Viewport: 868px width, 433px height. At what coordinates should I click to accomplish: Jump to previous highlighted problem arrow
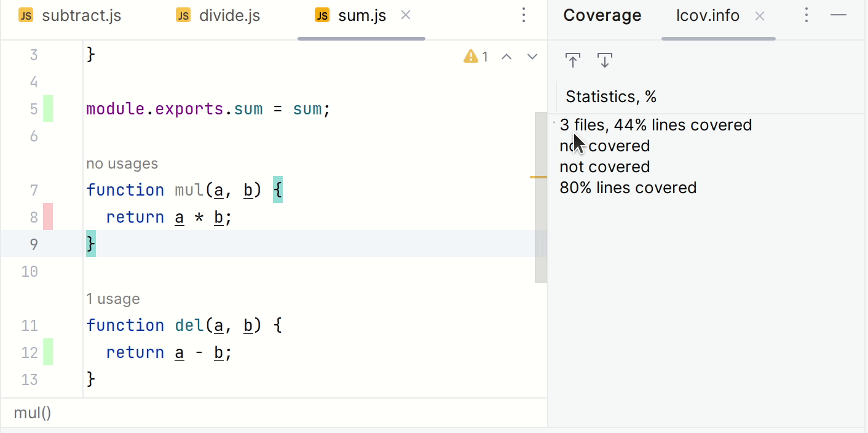click(x=507, y=57)
